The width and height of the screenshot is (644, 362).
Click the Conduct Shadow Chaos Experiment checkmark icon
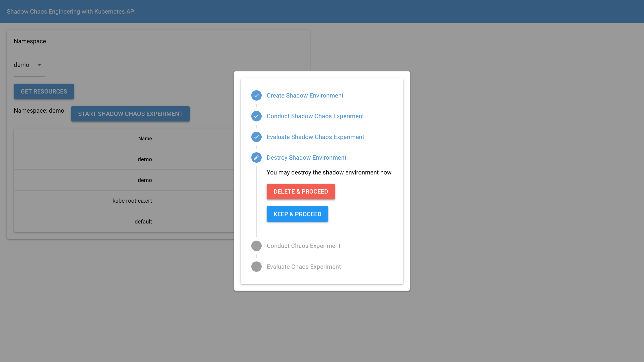pyautogui.click(x=256, y=116)
